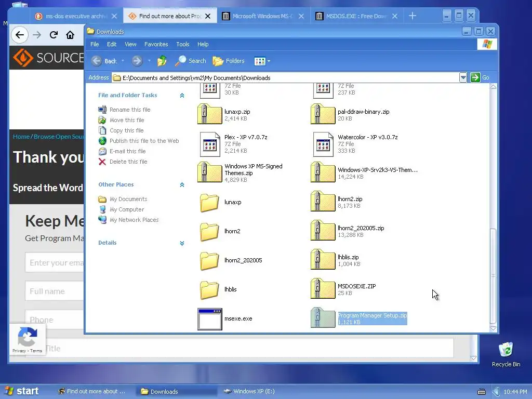This screenshot has height=399, width=532.
Task: Click browser reload button
Action: point(54,35)
